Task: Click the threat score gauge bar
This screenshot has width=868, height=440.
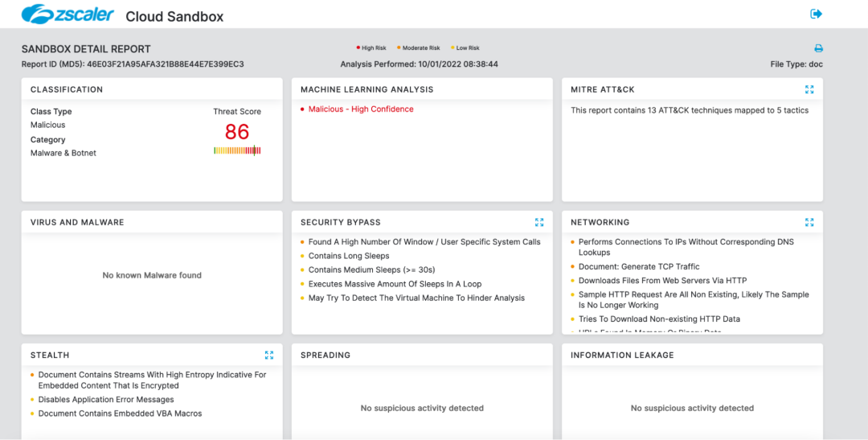Action: tap(237, 150)
